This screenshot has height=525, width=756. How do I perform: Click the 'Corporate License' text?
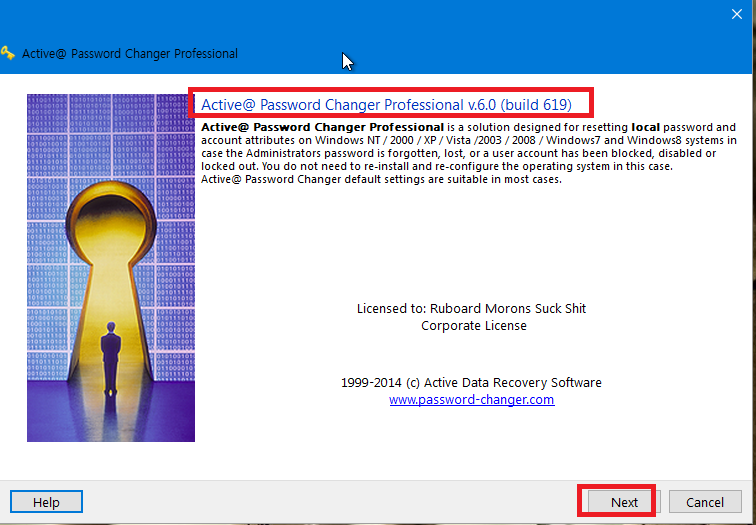(473, 325)
